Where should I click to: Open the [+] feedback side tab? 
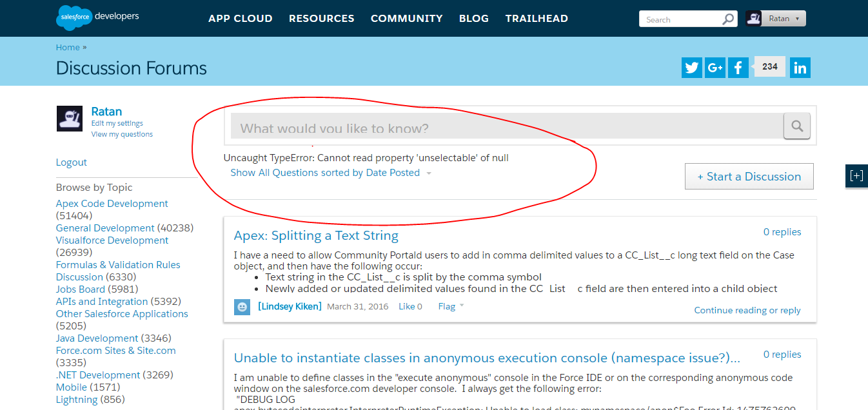[x=856, y=176]
